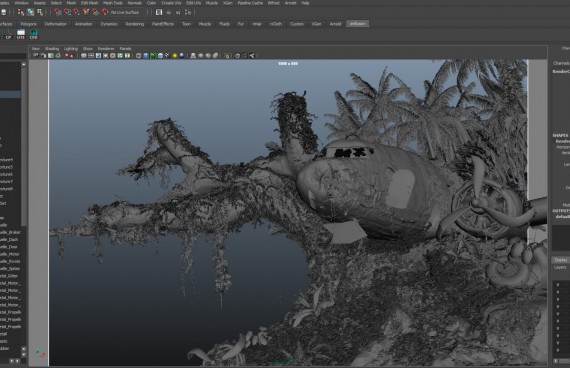
Task: Enable select by object type mode
Action: 30,12
